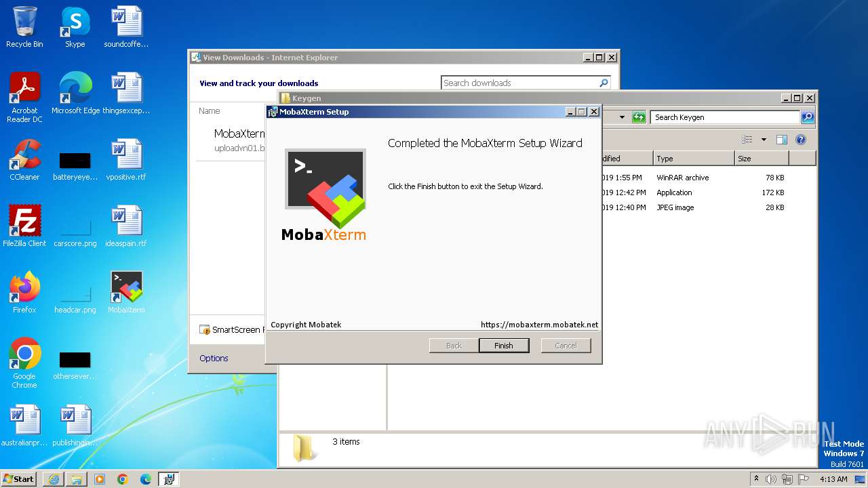The width and height of the screenshot is (868, 488).
Task: Select the MobaXterm download entry in View Downloads
Action: (231, 140)
